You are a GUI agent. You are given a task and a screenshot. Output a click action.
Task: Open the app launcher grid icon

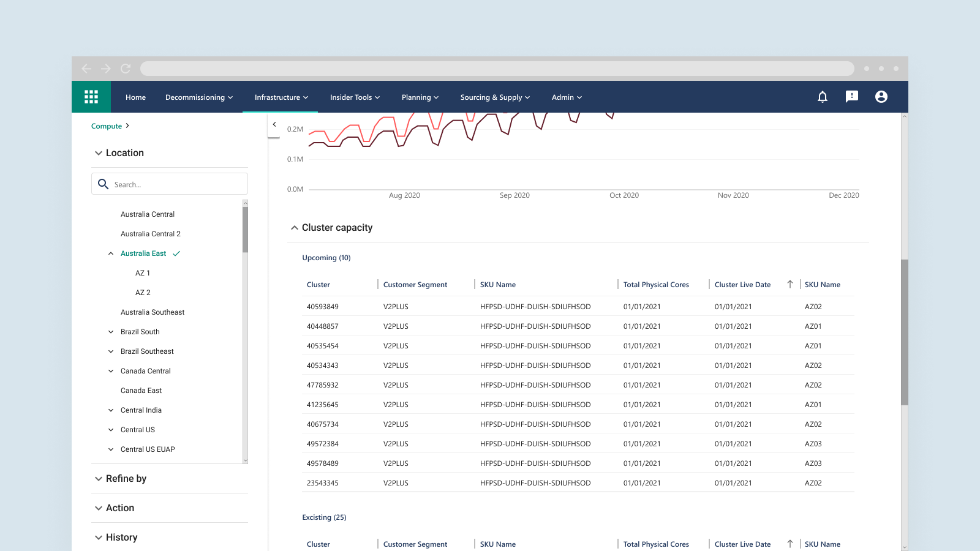[x=91, y=97]
